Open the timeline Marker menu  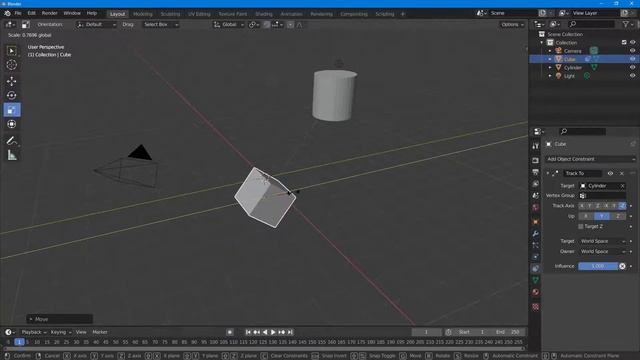[100, 332]
